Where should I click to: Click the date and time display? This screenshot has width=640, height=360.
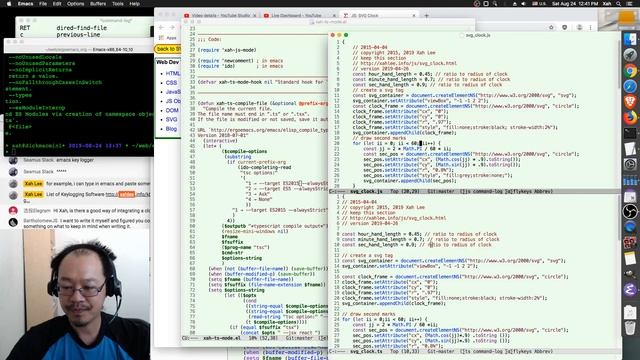(574, 4)
